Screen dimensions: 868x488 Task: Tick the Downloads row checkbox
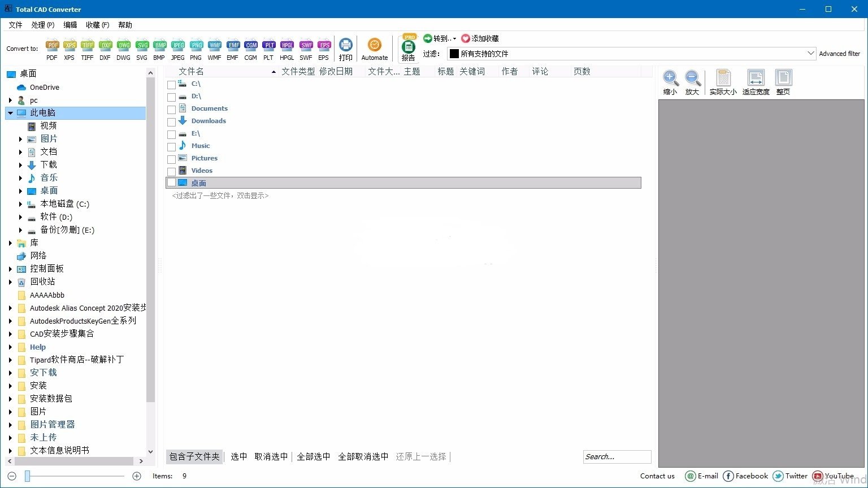tap(171, 122)
